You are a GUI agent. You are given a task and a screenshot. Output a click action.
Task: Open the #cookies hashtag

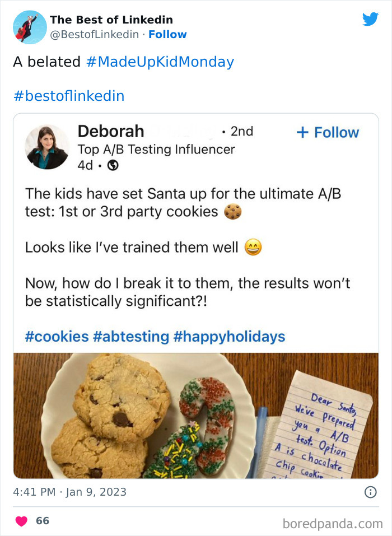point(57,337)
